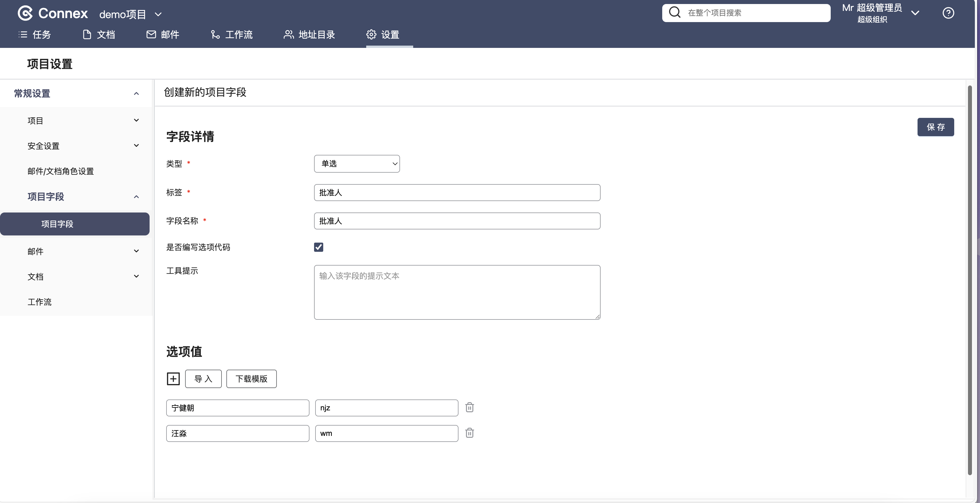Click the 下载模版 button
980x503 pixels.
tap(251, 379)
